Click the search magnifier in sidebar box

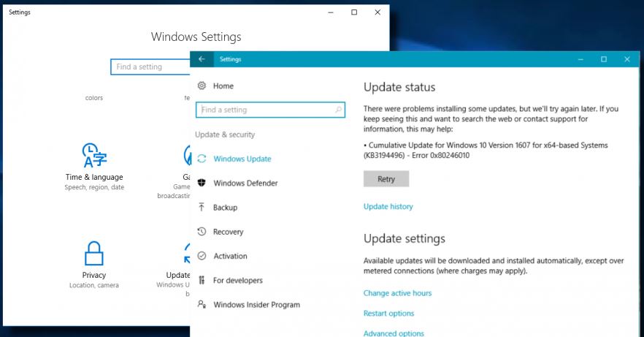click(339, 110)
